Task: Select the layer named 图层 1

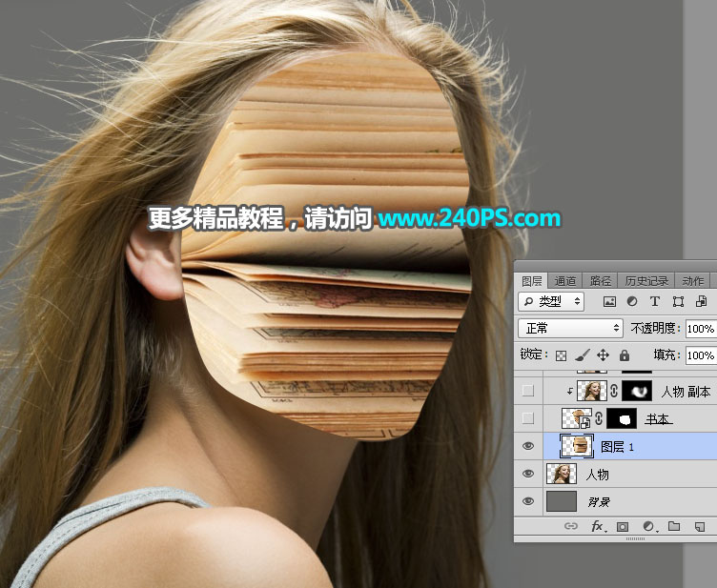Action: click(617, 447)
